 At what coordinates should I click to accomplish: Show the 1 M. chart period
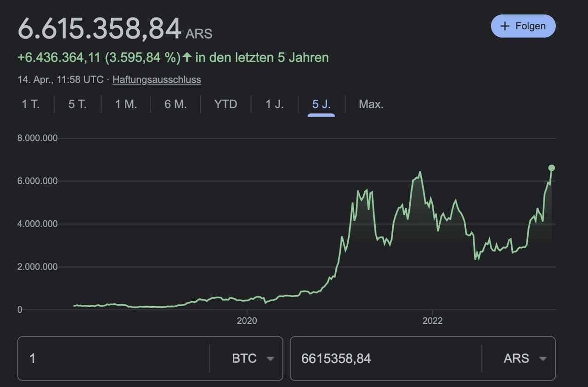point(126,104)
